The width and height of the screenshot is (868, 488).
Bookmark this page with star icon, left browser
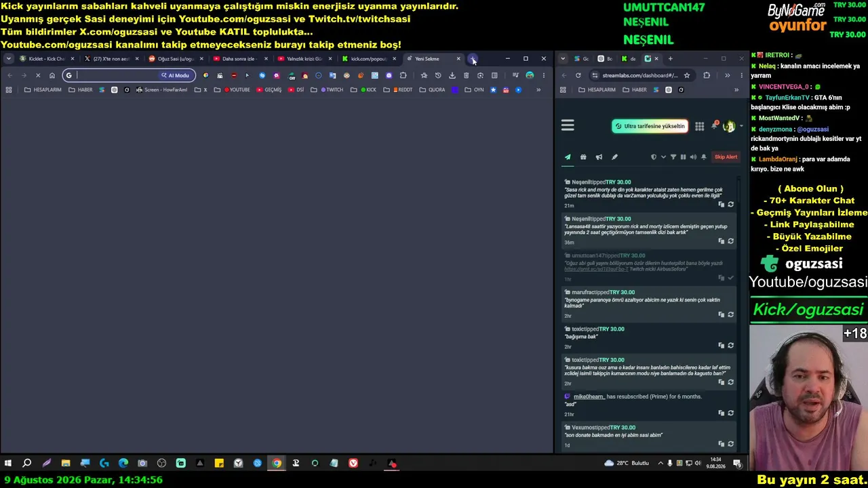tap(424, 75)
